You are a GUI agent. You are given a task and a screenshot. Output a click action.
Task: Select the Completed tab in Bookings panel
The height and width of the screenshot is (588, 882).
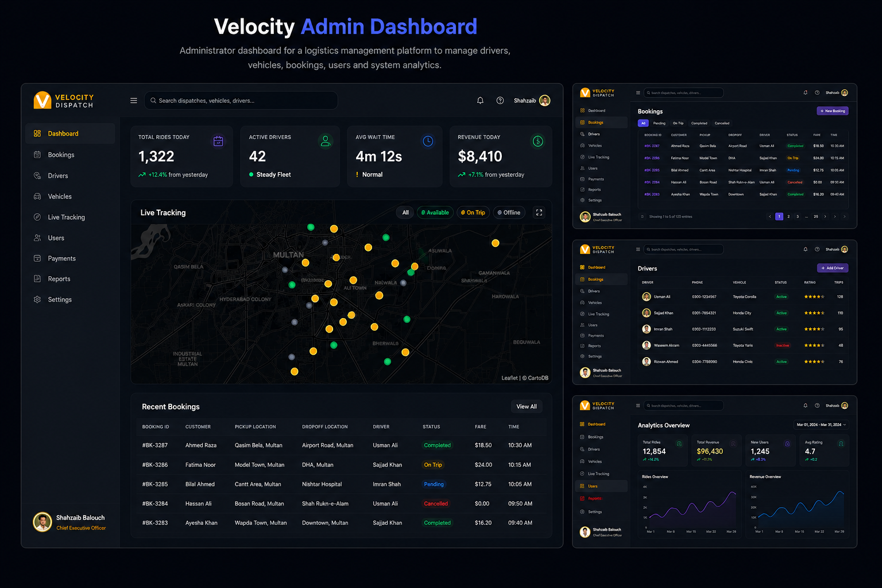point(699,123)
